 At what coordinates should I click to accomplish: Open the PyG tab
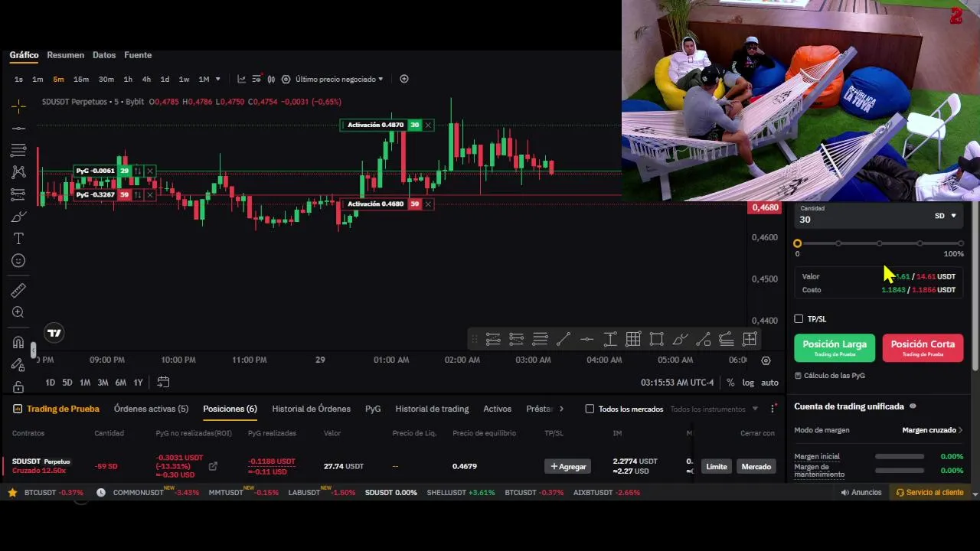[373, 409]
